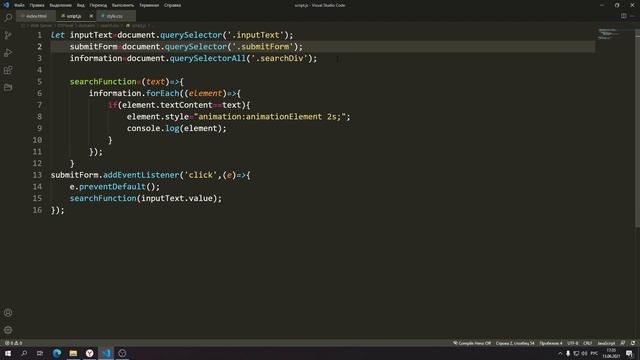Screen dimensions: 640x360
Task: Open the Windows Action Center
Action: [x=629, y=353]
